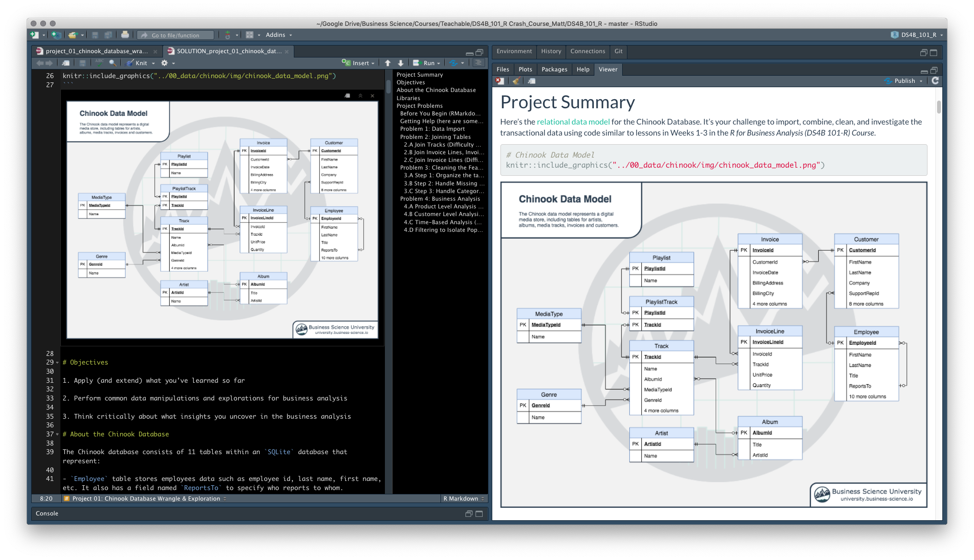Click the New File icon in main toolbar
This screenshot has height=560, width=974.
point(35,35)
